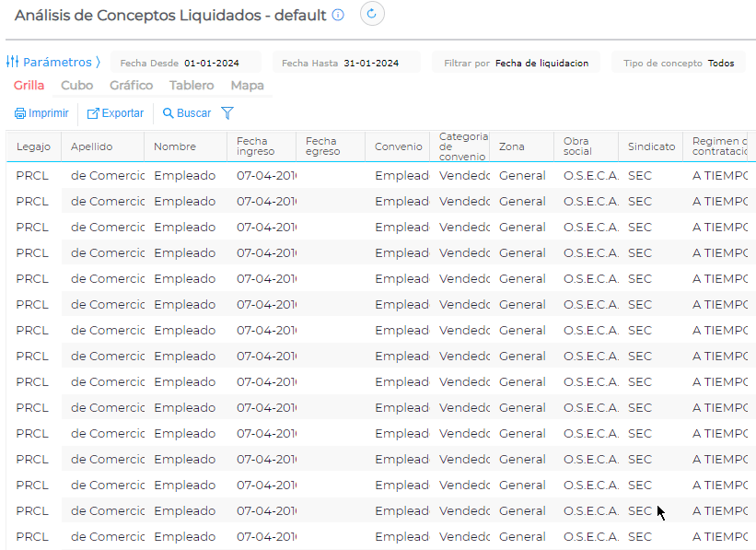Sort by the Nombre column header
Screen dimensions: 756x550
pyautogui.click(x=186, y=146)
